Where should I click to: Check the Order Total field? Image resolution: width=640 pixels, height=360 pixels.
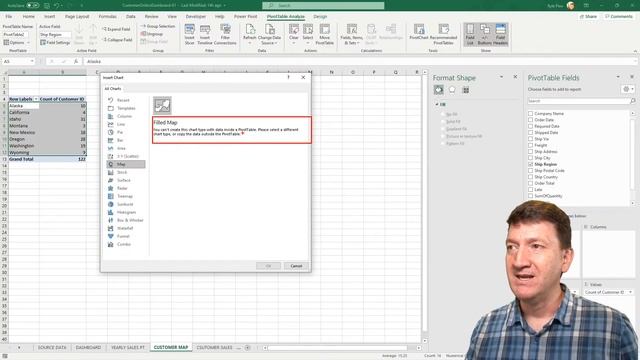(x=531, y=183)
